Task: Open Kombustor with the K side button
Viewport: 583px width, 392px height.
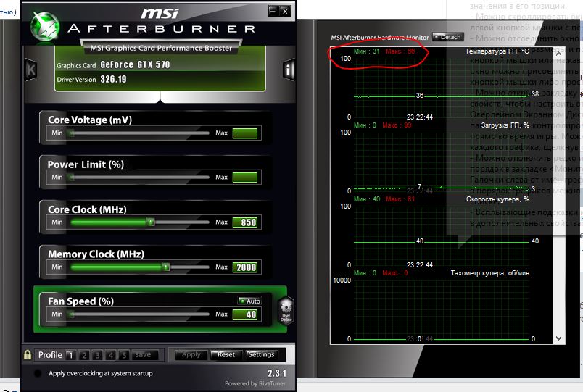Action: tap(31, 70)
